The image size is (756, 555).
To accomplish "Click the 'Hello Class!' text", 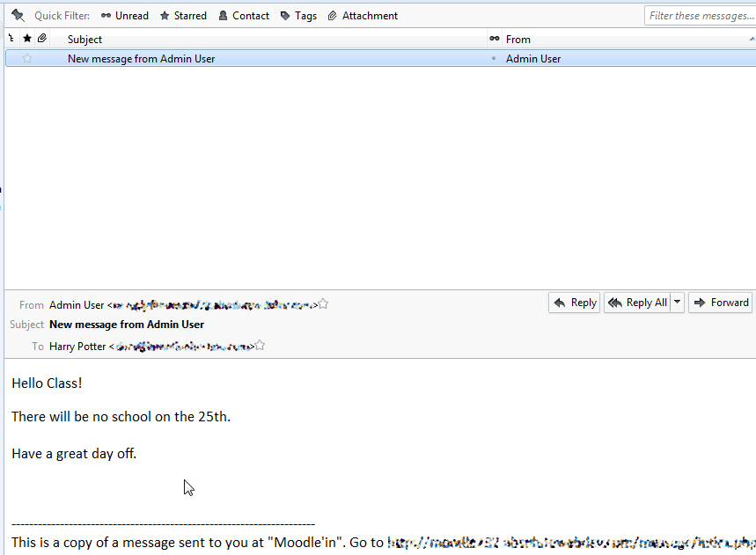I will (47, 383).
